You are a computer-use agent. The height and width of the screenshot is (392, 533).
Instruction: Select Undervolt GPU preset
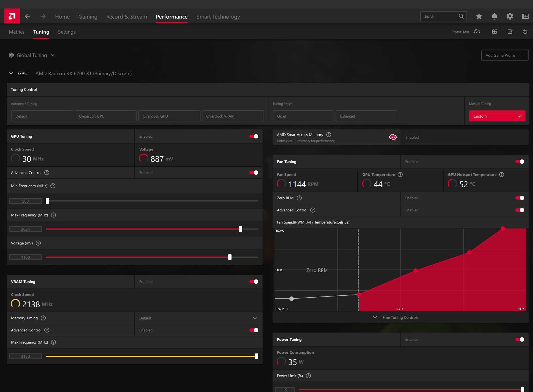click(x=106, y=116)
